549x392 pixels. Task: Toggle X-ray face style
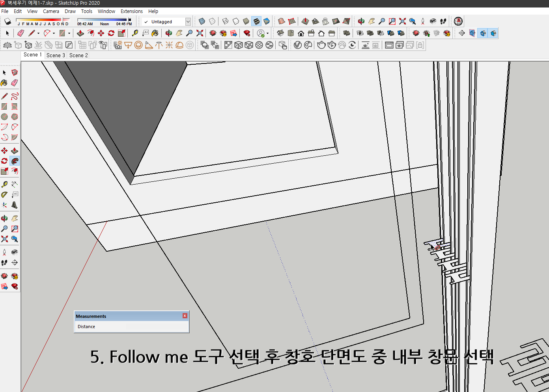click(x=202, y=21)
